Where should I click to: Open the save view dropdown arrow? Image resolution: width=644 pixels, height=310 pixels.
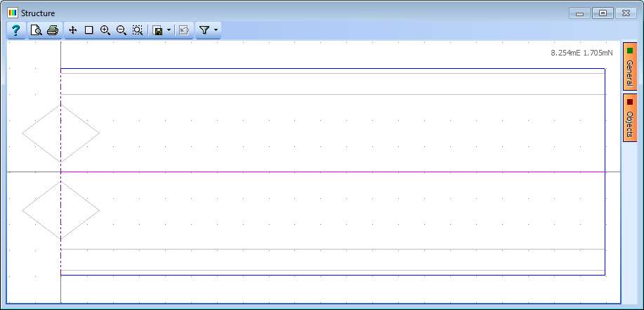[x=169, y=31]
